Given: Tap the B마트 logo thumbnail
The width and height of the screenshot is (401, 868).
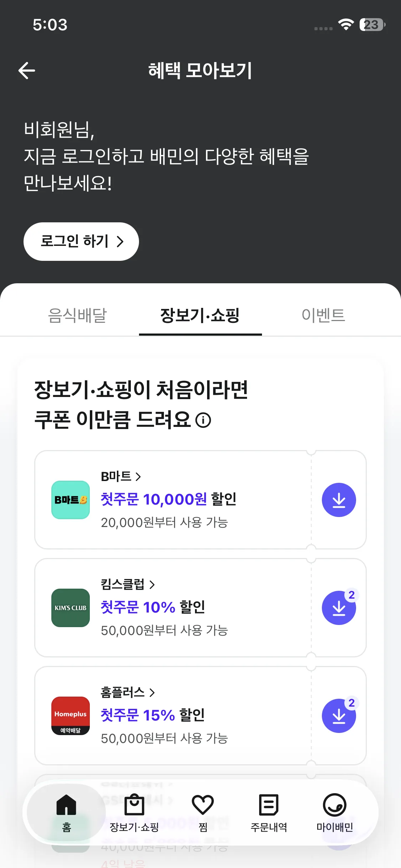Looking at the screenshot, I should pos(71,500).
